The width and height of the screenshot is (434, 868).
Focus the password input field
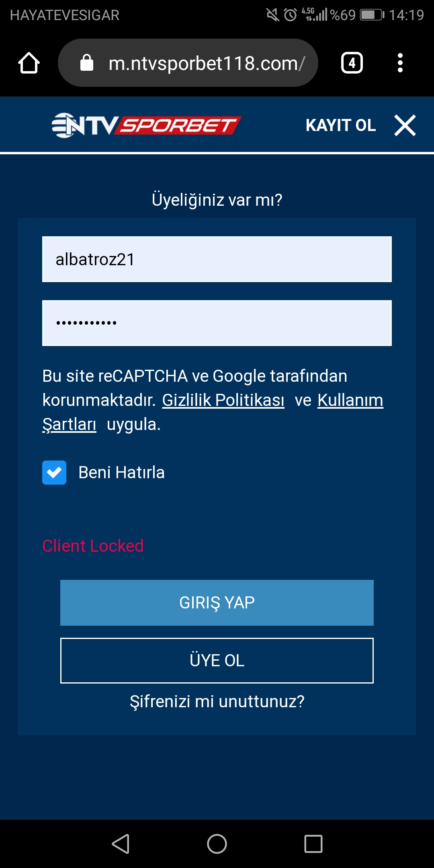(x=217, y=323)
